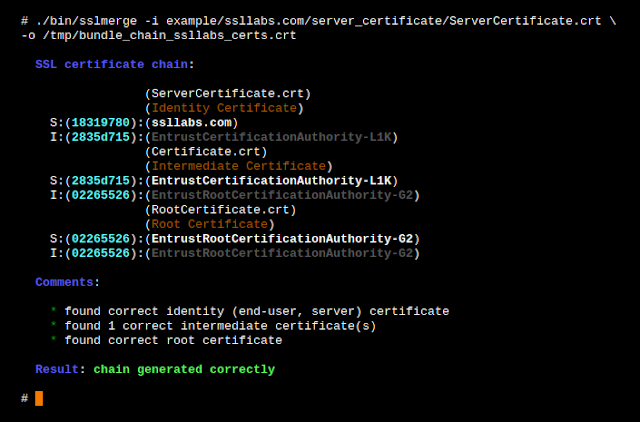Screen dimensions: 640x422
Task: Click the '(Certificate.crt)' file name line
Action: click(x=206, y=152)
